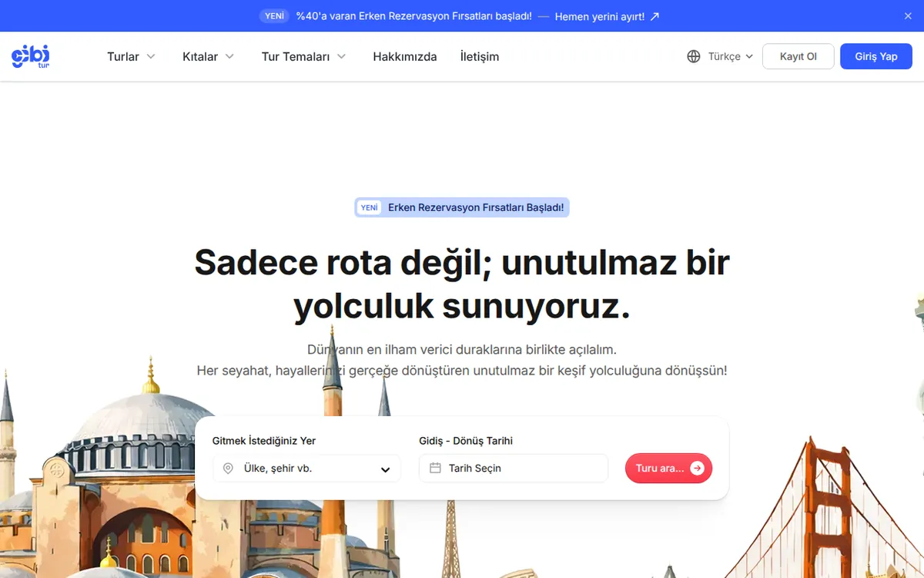Open the Turlar menu
The image size is (924, 578).
coord(131,56)
